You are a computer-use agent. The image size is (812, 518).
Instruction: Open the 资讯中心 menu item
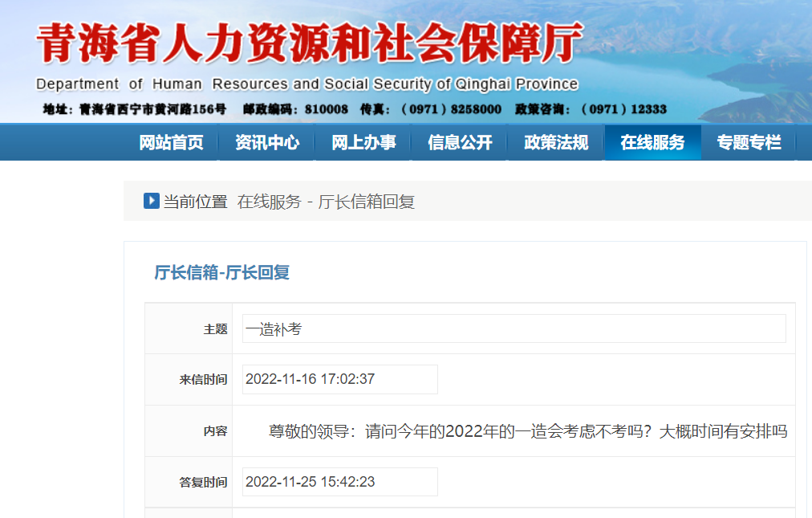pos(267,142)
